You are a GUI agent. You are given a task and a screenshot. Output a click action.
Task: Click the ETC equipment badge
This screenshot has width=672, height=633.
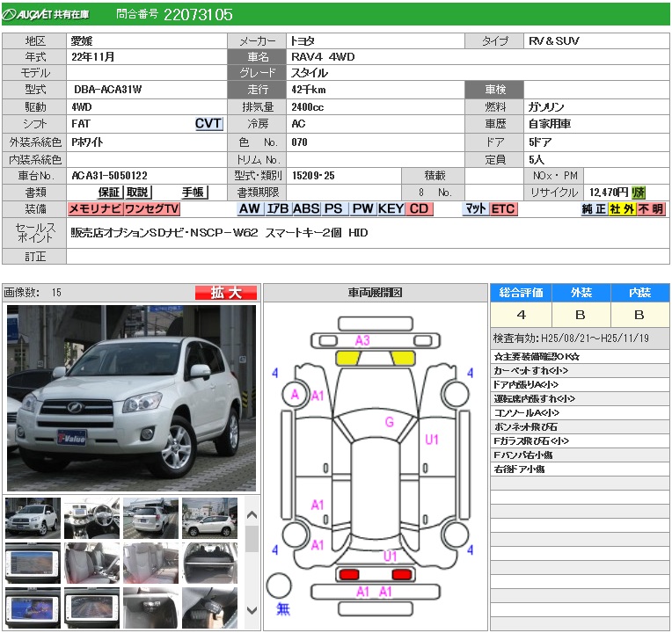click(503, 208)
